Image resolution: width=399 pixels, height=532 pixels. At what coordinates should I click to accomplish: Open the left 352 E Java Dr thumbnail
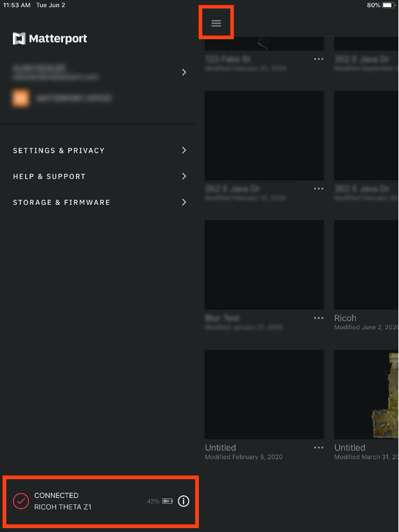coord(264,135)
